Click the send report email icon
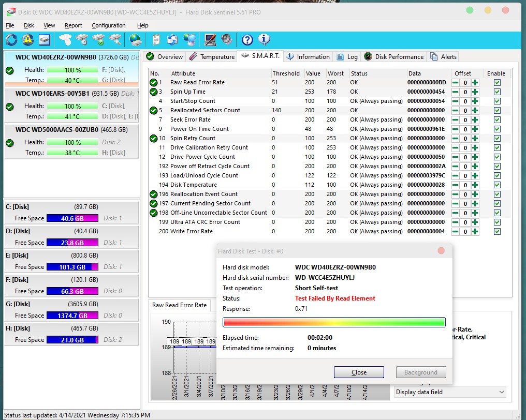The width and height of the screenshot is (526, 420). [172, 40]
